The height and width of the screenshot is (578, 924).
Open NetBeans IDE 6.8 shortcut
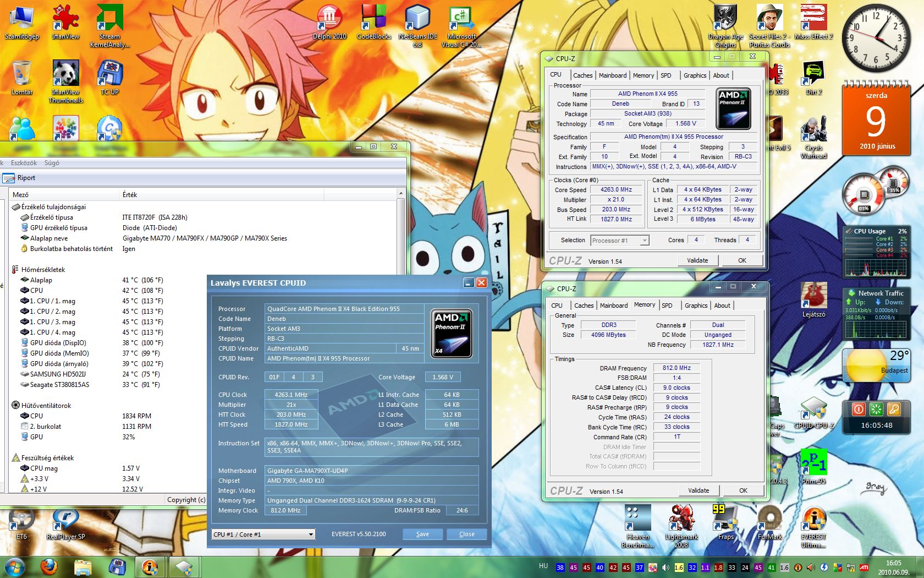pos(417,25)
